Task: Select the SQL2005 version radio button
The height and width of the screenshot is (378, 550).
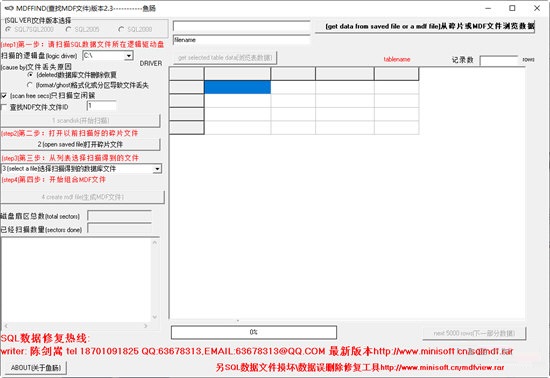Action: click(x=68, y=29)
